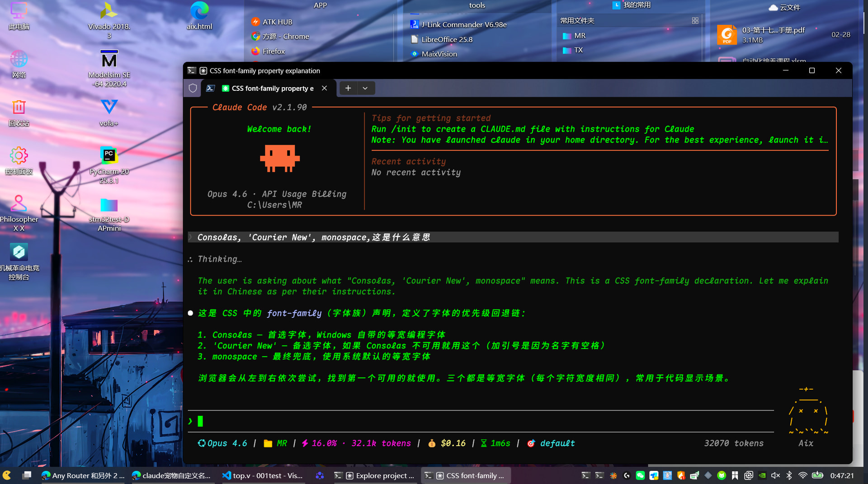868x484 pixels.
Task: Open the Control Panel (控制面板) icon
Action: click(x=19, y=160)
